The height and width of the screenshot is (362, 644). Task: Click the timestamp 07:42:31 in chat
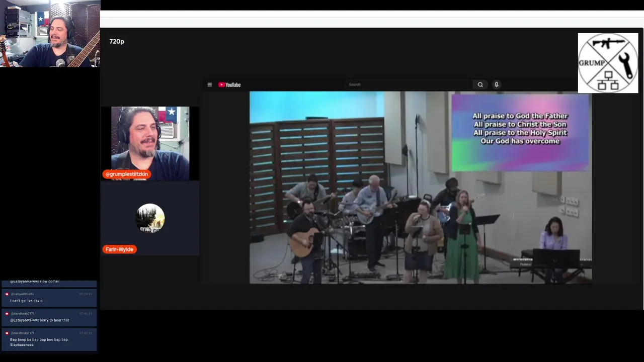pyautogui.click(x=86, y=314)
